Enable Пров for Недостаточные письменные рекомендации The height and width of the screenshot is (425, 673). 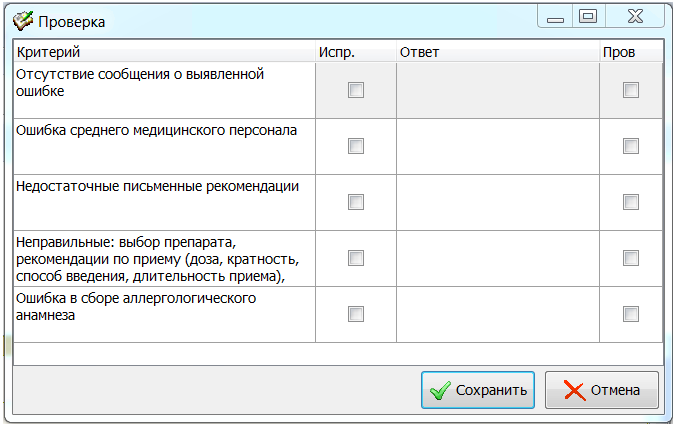[x=630, y=202]
